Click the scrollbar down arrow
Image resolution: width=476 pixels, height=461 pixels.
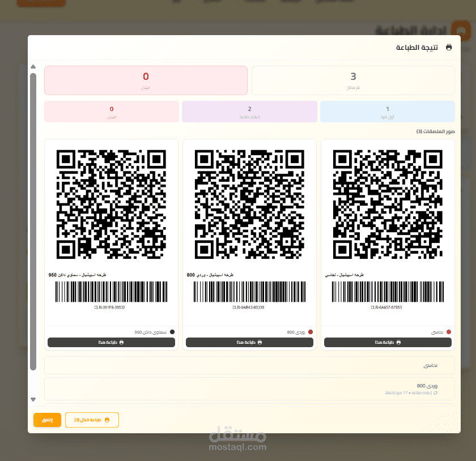coord(33,399)
